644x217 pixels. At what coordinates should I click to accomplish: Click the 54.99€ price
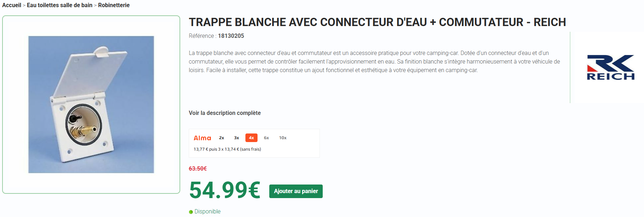click(x=225, y=190)
